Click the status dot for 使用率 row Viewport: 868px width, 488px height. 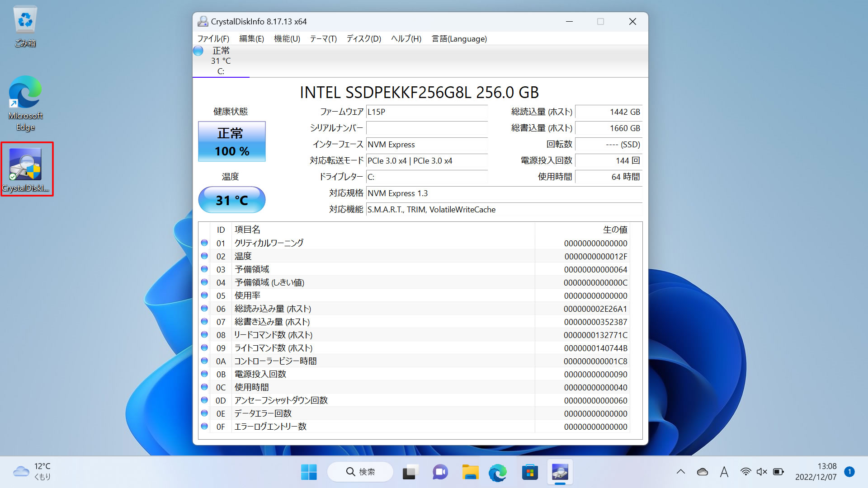(204, 296)
